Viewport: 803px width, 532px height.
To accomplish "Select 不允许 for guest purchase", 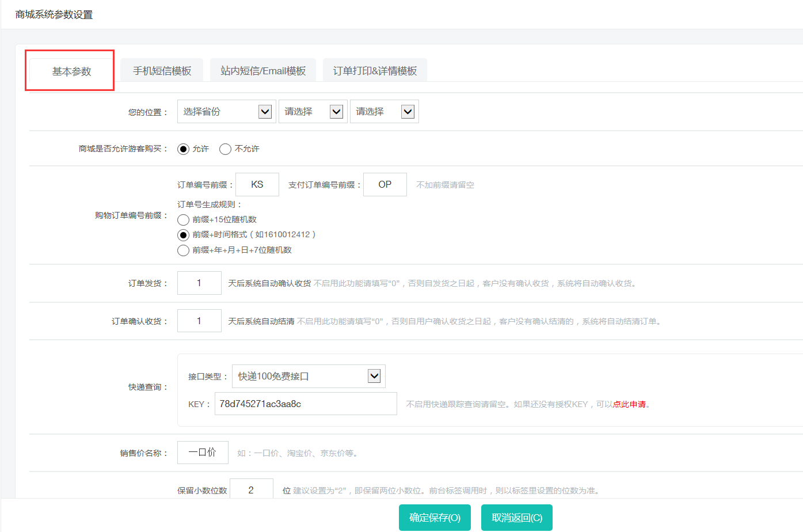I will point(226,149).
